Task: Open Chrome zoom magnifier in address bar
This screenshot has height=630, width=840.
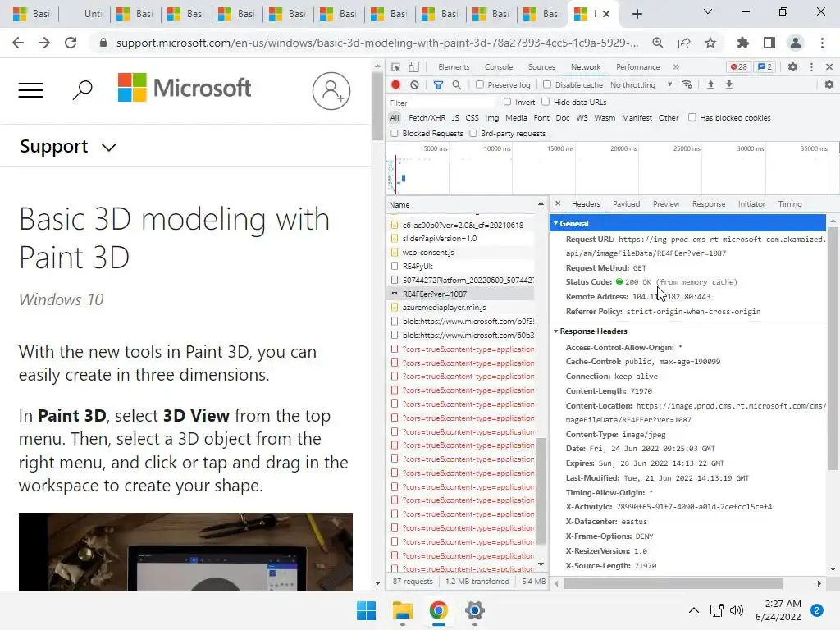Action: 658,43
